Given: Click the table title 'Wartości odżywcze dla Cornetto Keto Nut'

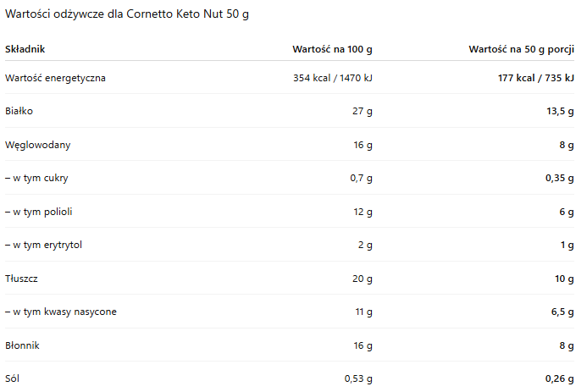Looking at the screenshot, I should 127,15.
